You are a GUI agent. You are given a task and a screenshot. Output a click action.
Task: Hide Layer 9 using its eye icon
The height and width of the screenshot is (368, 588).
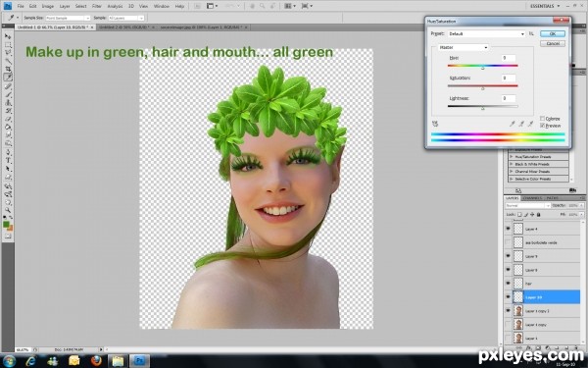tap(508, 256)
